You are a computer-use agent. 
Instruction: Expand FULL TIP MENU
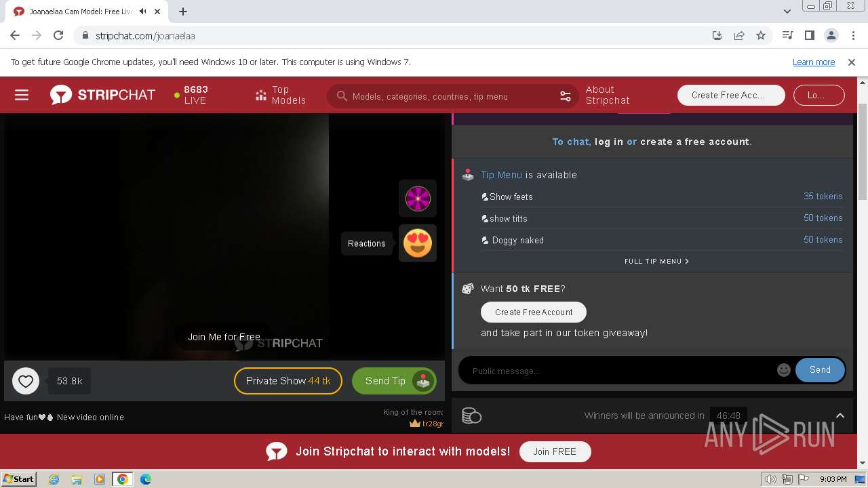tap(656, 261)
